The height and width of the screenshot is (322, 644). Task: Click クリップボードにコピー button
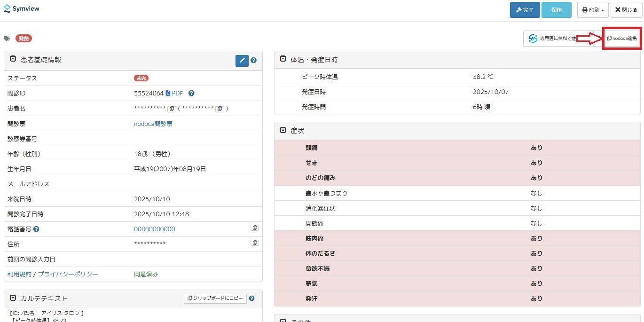tap(215, 298)
